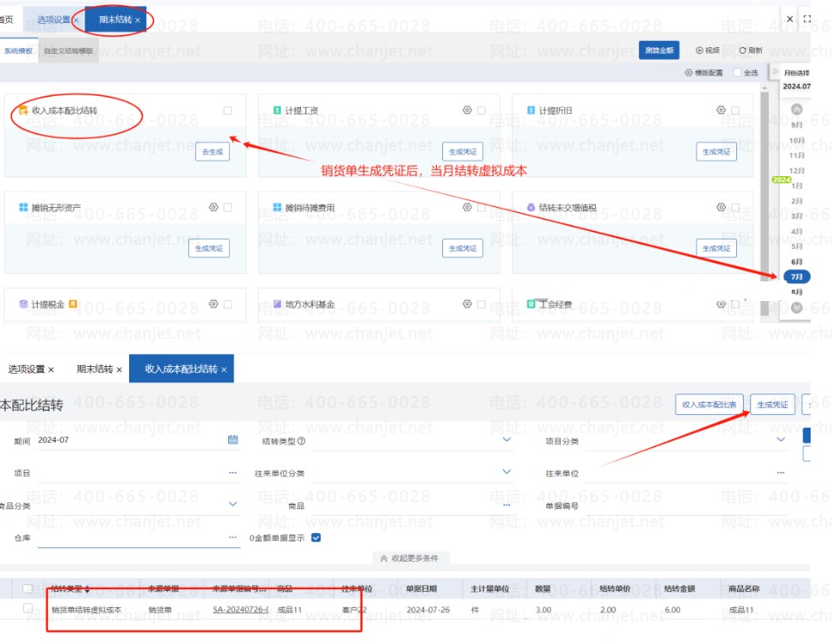The width and height of the screenshot is (832, 644).
Task: Click the 刷新 refresh icon
Action: point(742,50)
